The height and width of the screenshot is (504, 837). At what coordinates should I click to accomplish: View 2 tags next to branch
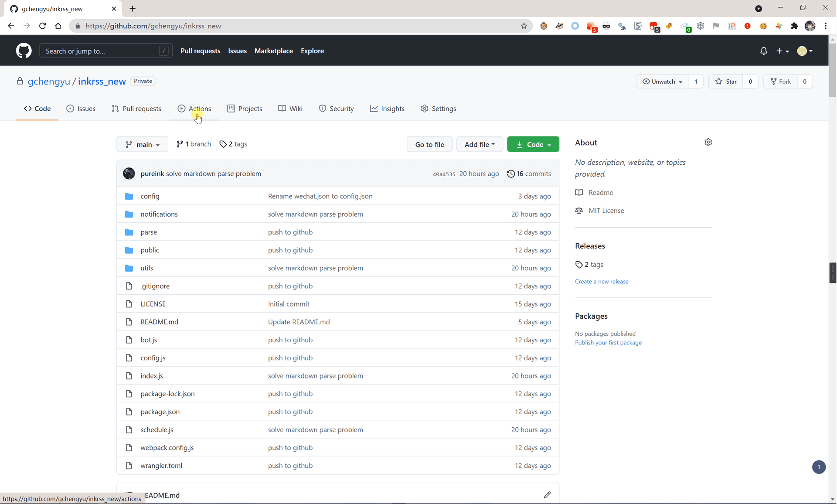pyautogui.click(x=233, y=144)
